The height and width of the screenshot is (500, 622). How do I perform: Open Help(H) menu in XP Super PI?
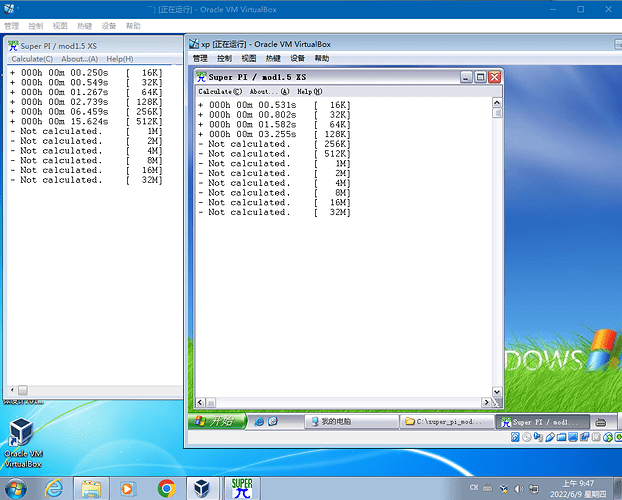(309, 92)
